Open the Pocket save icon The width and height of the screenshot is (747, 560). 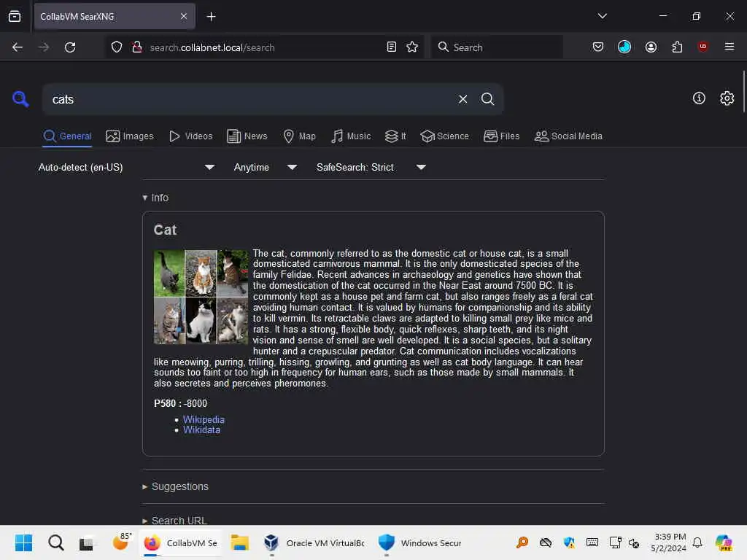click(x=598, y=47)
